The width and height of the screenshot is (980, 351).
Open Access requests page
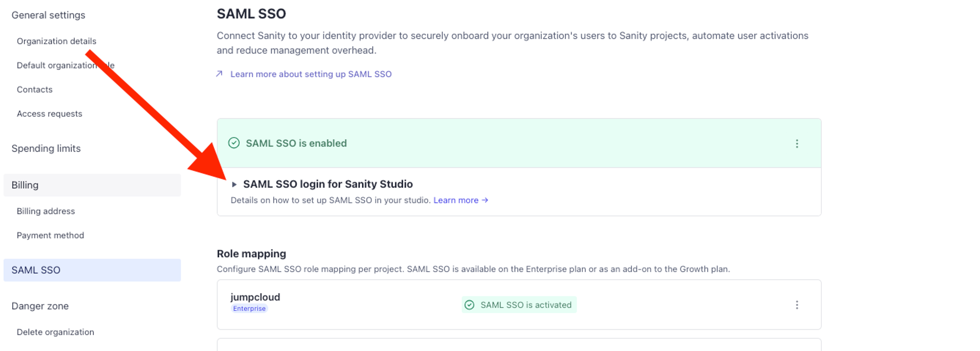coord(50,114)
